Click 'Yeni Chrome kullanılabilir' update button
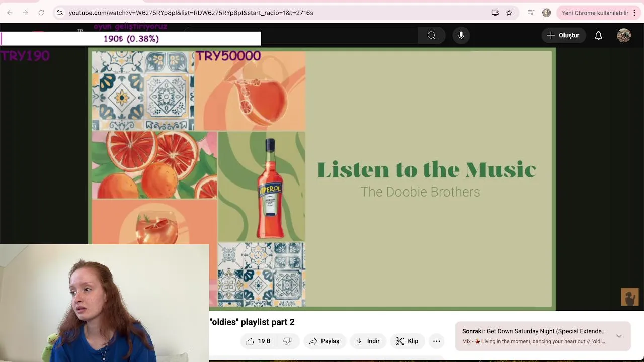The width and height of the screenshot is (644, 362). tap(595, 13)
